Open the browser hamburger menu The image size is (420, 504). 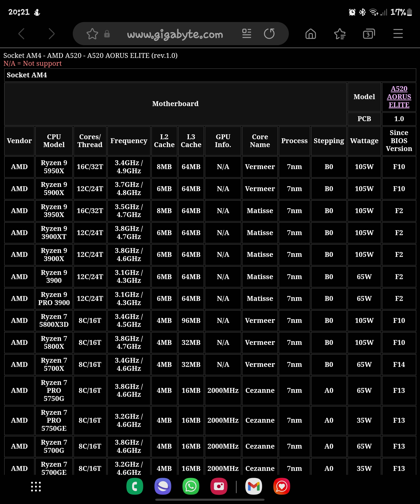coord(398,34)
